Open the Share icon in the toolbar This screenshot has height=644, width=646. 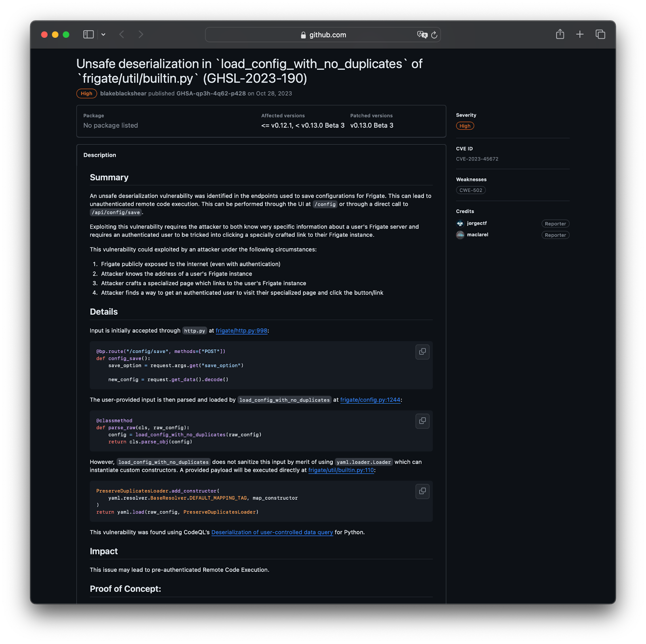pyautogui.click(x=560, y=34)
